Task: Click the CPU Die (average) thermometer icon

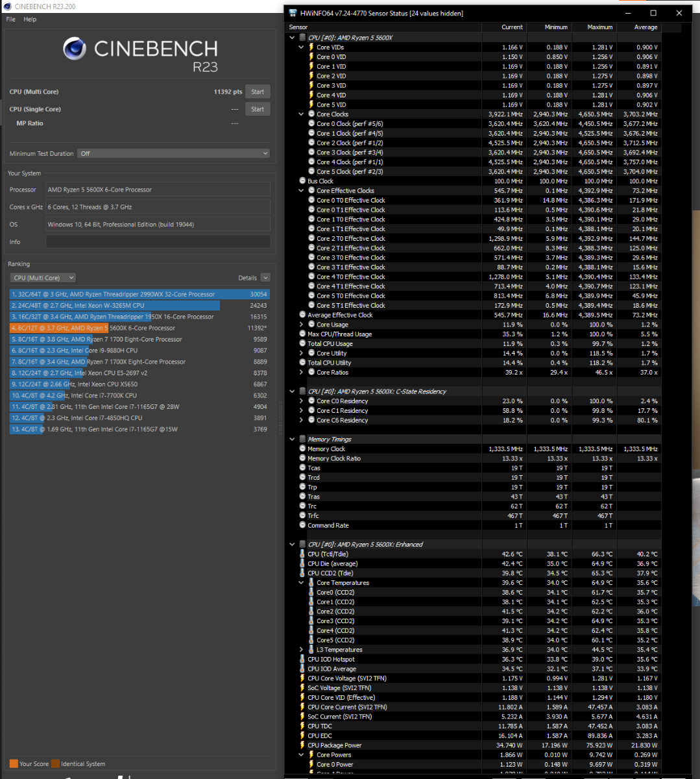Action: [x=302, y=563]
